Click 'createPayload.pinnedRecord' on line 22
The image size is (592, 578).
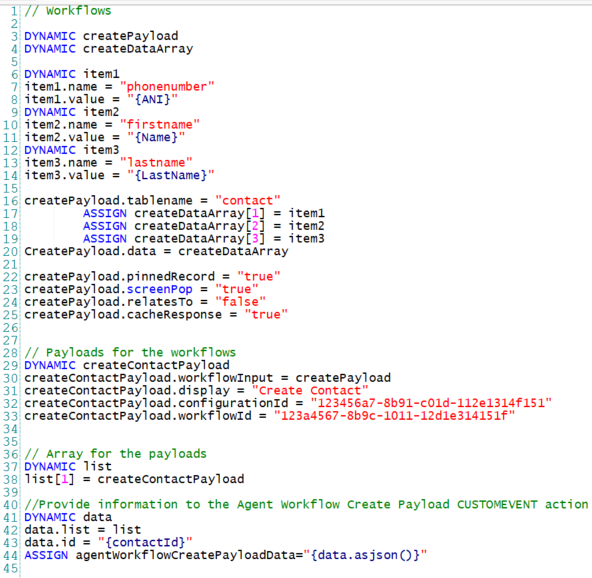[119, 276]
